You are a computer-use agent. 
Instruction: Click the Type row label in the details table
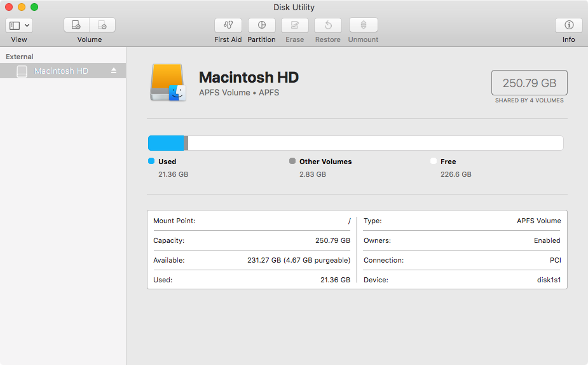(373, 221)
